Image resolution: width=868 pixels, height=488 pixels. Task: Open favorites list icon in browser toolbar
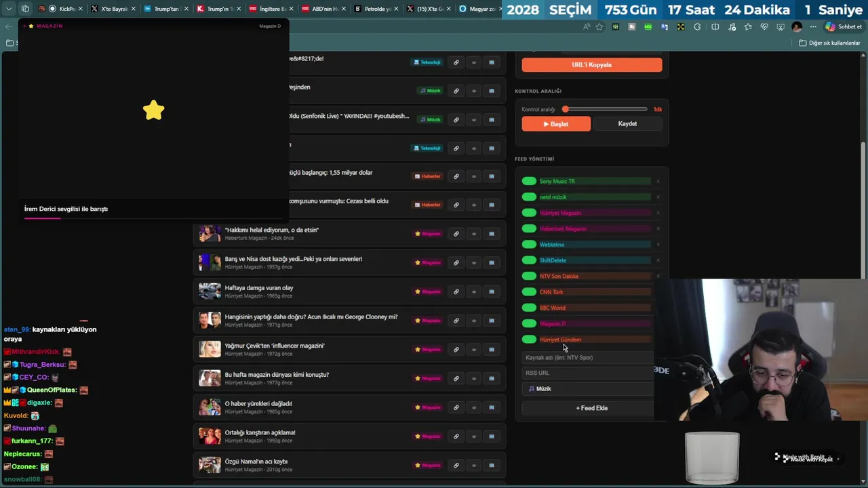click(748, 27)
